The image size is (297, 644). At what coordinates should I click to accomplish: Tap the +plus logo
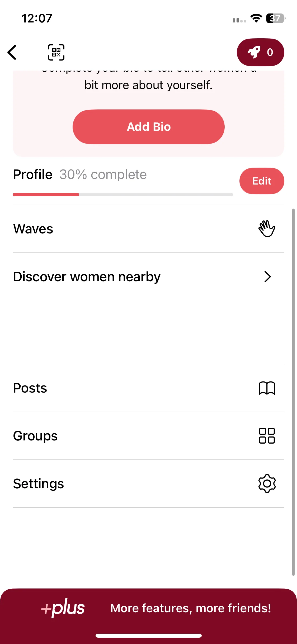point(63,608)
